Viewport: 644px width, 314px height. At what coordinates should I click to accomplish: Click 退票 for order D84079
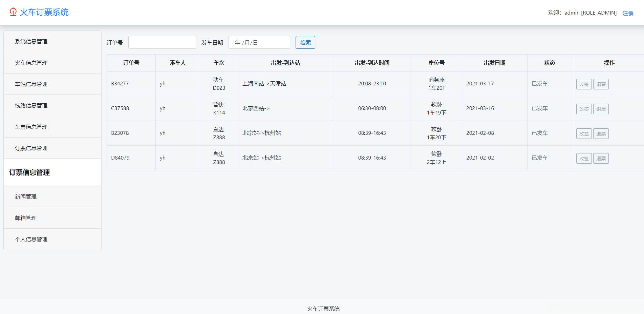(x=601, y=159)
